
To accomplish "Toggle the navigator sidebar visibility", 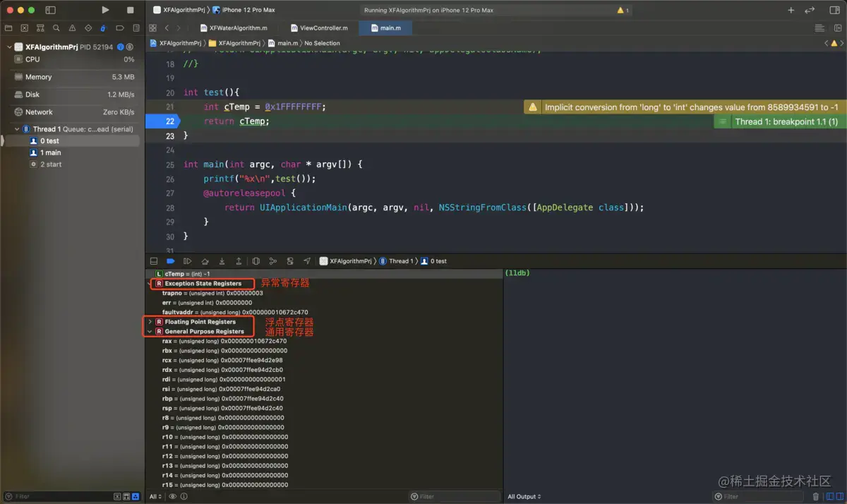I will [x=50, y=10].
